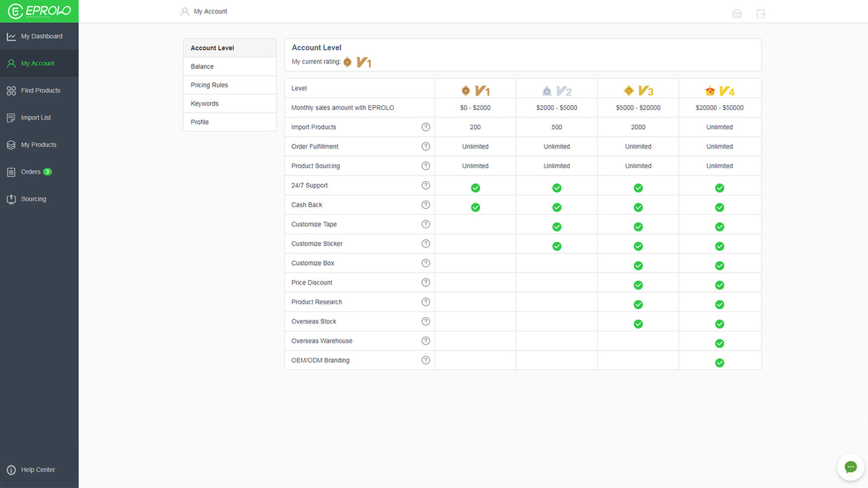
Task: Click the help icon beside Cash Back
Action: pyautogui.click(x=426, y=204)
